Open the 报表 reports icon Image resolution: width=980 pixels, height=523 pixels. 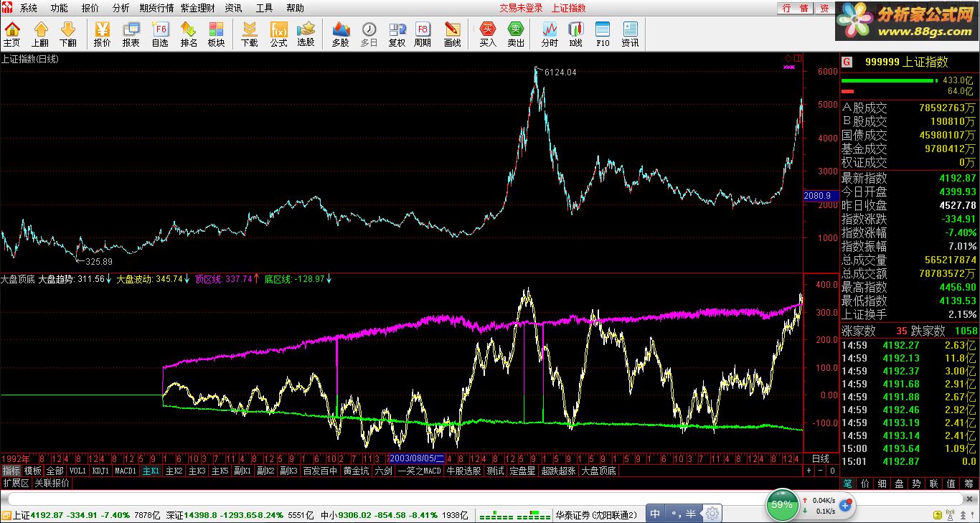click(x=131, y=34)
